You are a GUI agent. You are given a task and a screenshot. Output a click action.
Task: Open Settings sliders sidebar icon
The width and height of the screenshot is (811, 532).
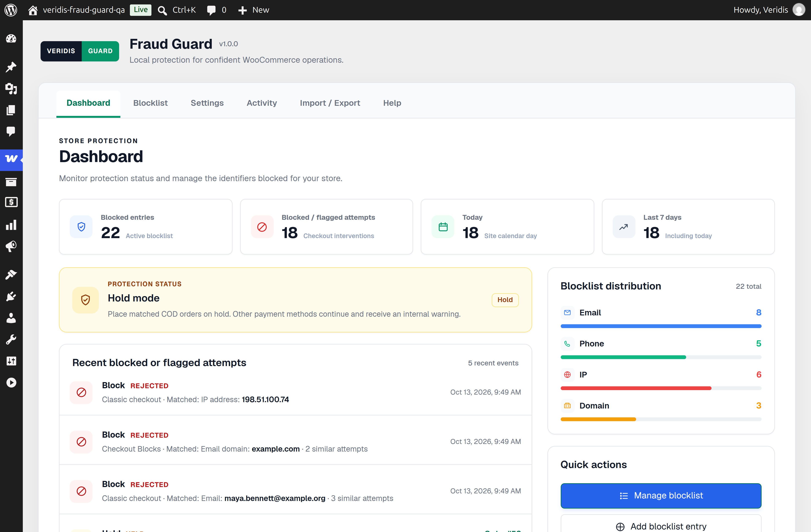coord(11,361)
